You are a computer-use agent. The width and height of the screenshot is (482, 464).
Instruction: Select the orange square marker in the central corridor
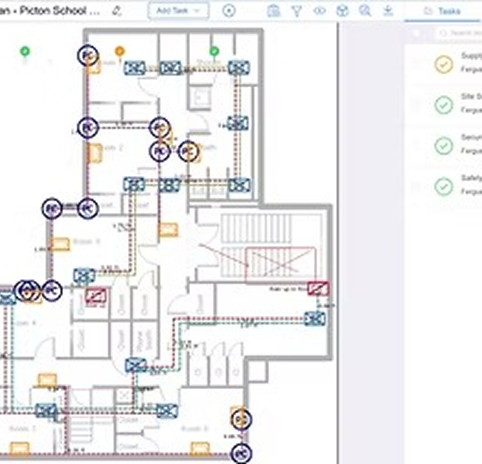(x=168, y=230)
